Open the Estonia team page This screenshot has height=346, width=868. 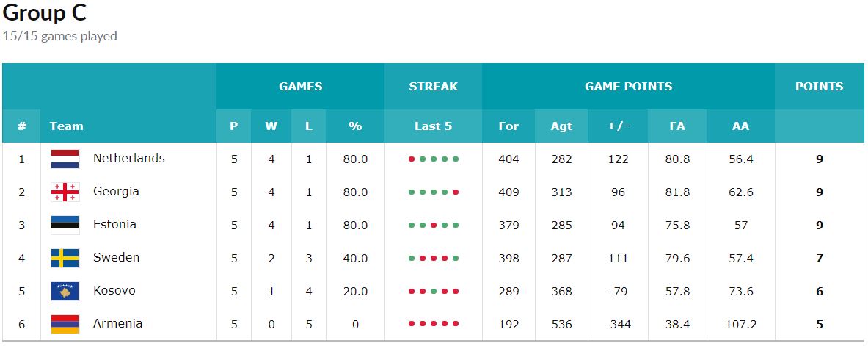(x=114, y=225)
